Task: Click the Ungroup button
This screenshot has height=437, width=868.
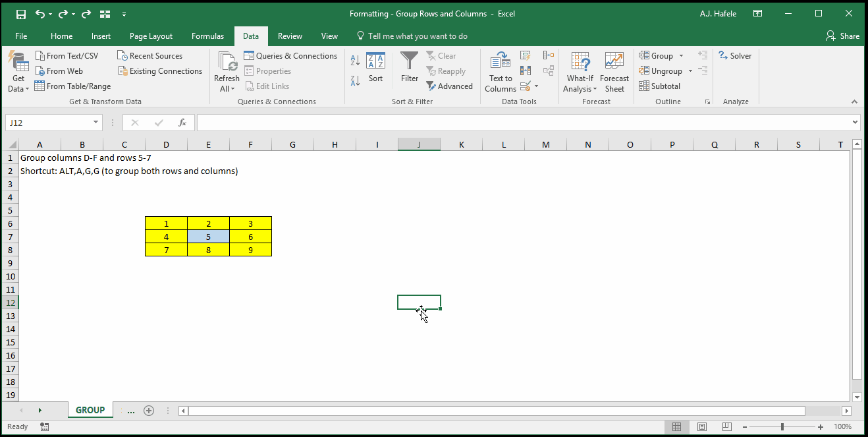Action: pyautogui.click(x=661, y=71)
